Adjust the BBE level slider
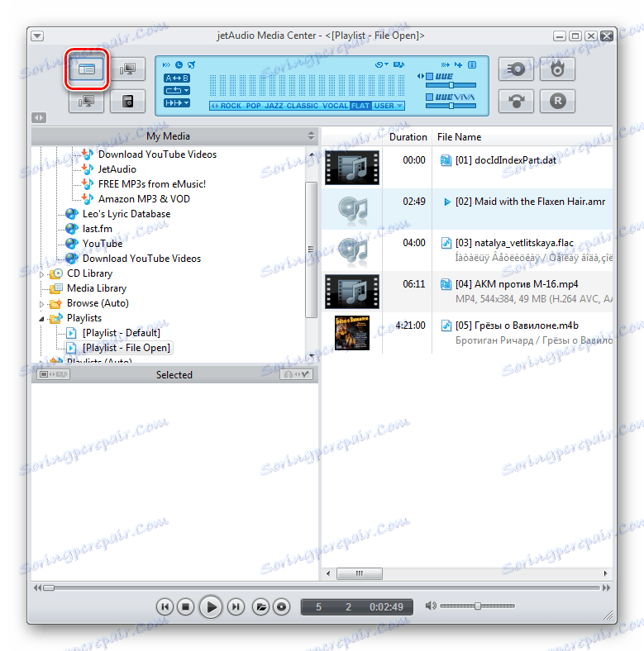644x651 pixels. tap(451, 85)
